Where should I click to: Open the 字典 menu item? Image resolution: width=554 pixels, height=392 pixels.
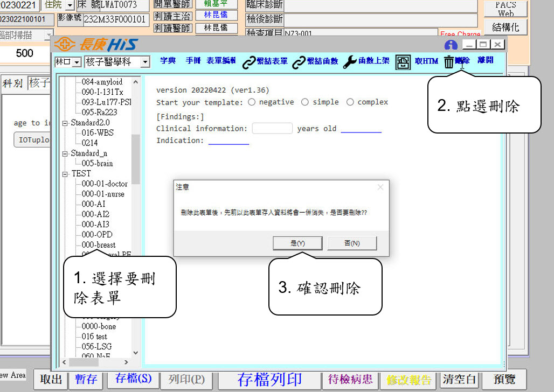(x=168, y=61)
